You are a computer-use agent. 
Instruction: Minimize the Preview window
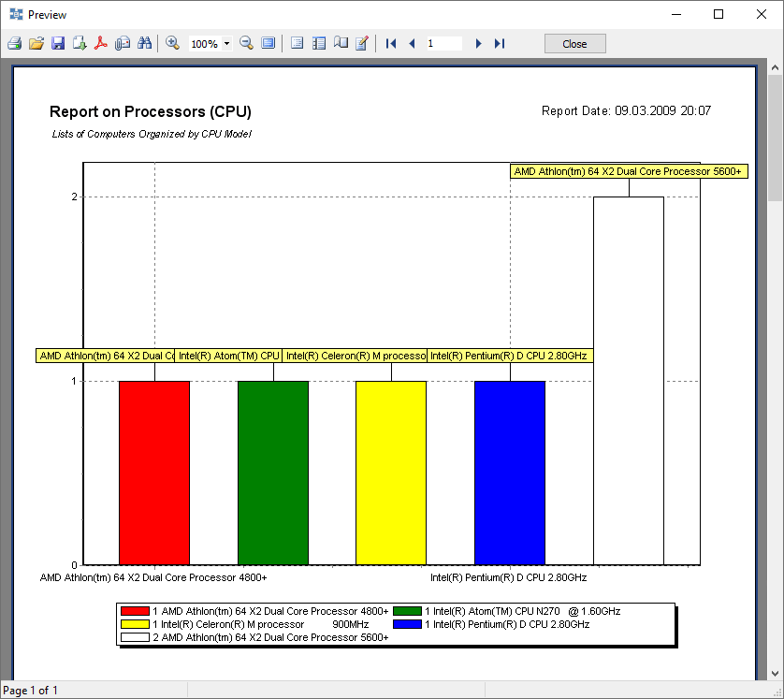coord(676,14)
